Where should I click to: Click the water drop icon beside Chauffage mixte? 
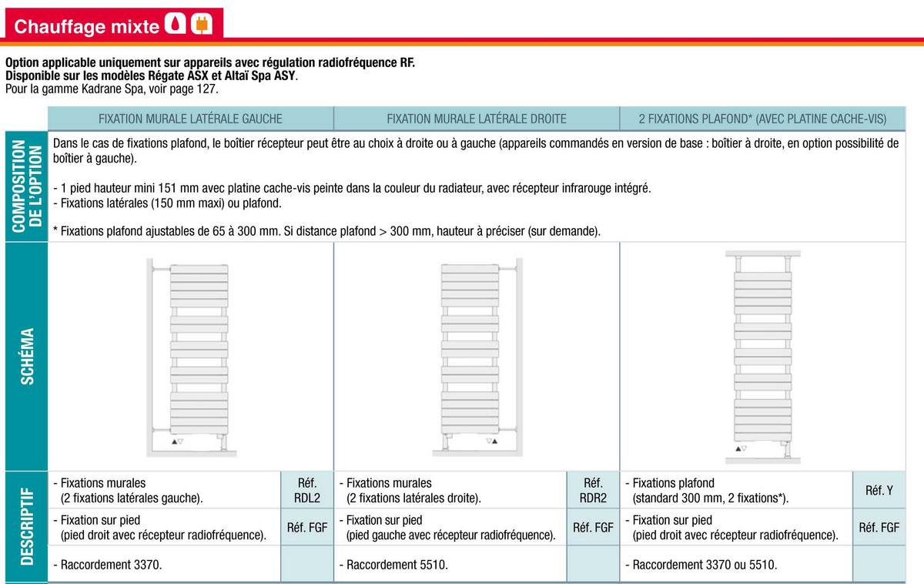(176, 25)
